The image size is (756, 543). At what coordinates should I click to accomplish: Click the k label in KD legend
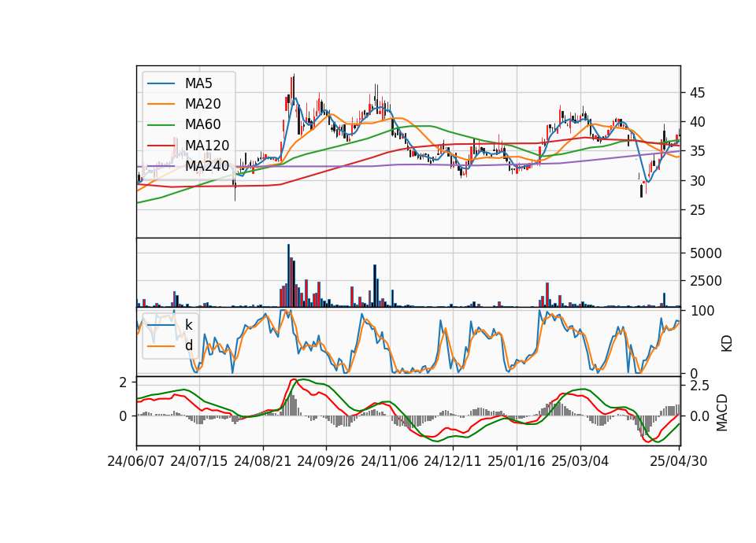[189, 325]
